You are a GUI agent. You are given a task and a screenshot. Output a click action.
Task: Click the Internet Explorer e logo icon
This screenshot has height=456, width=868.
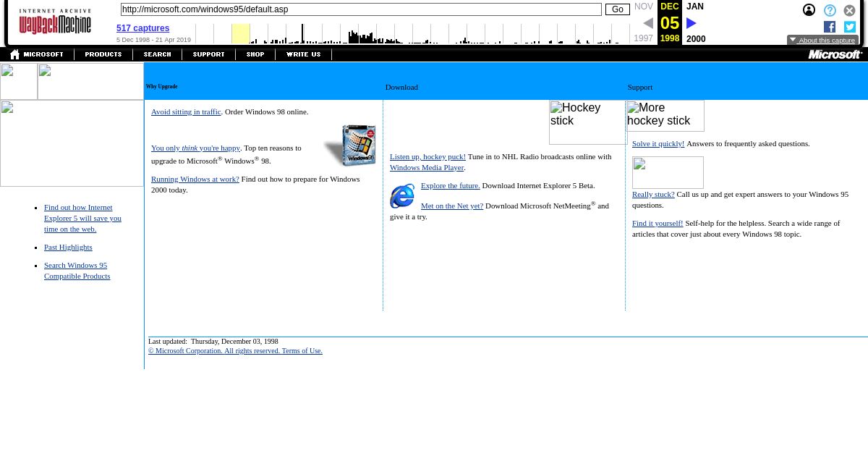click(402, 196)
